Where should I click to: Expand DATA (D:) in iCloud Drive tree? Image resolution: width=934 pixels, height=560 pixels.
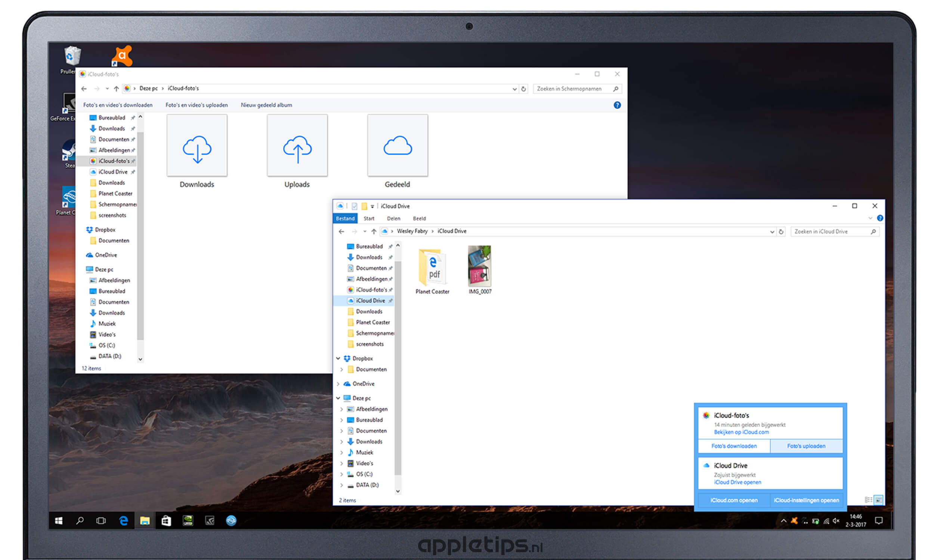(x=342, y=485)
